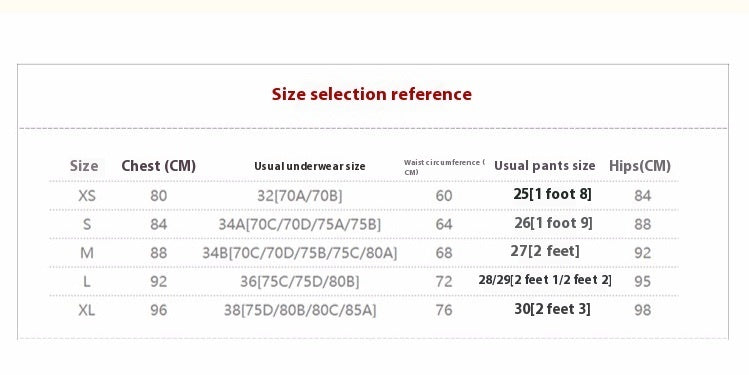Click pants size 30[2 feet 3]

coord(553,309)
